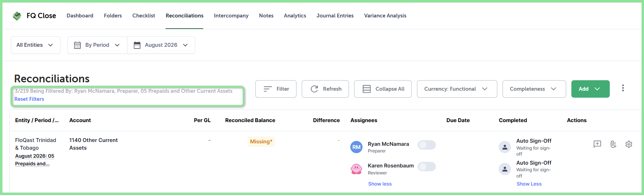This screenshot has width=644, height=195.
Task: Click FloQast Trinidad & Tobago entity text
Action: 36,144
